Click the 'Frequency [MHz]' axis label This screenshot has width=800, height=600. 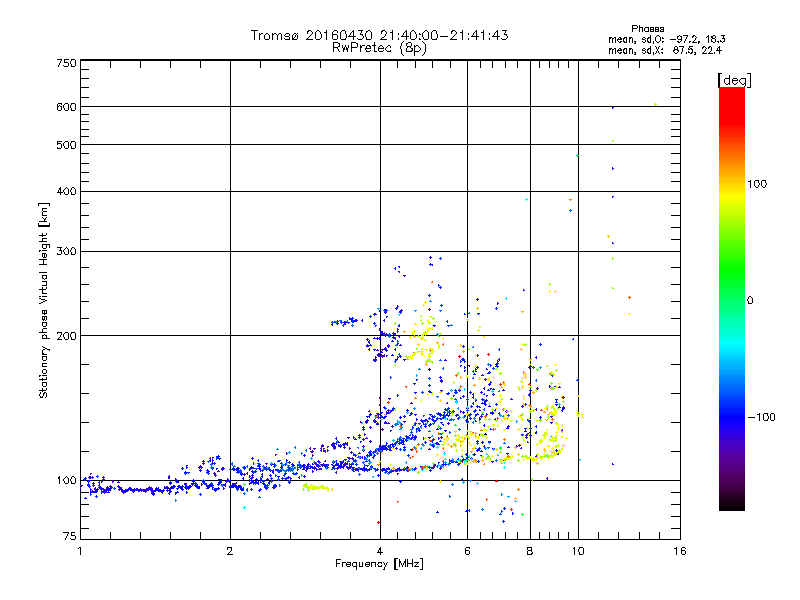[379, 564]
